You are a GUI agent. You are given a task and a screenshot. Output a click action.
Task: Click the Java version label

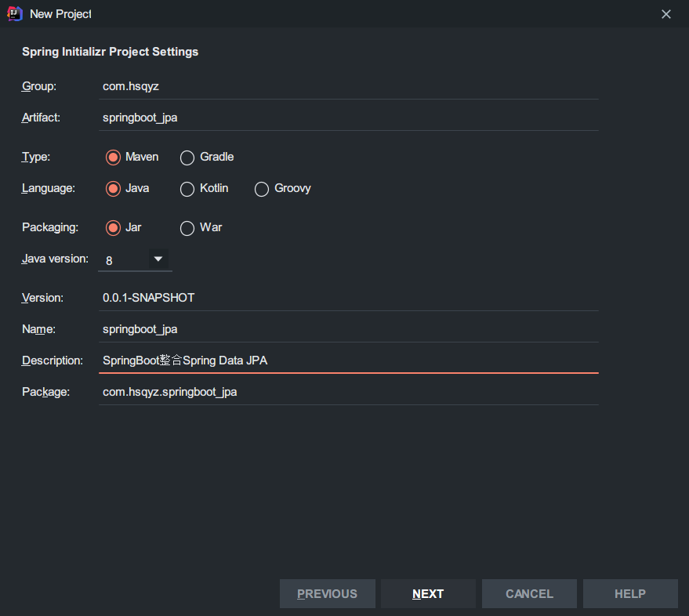pos(55,259)
